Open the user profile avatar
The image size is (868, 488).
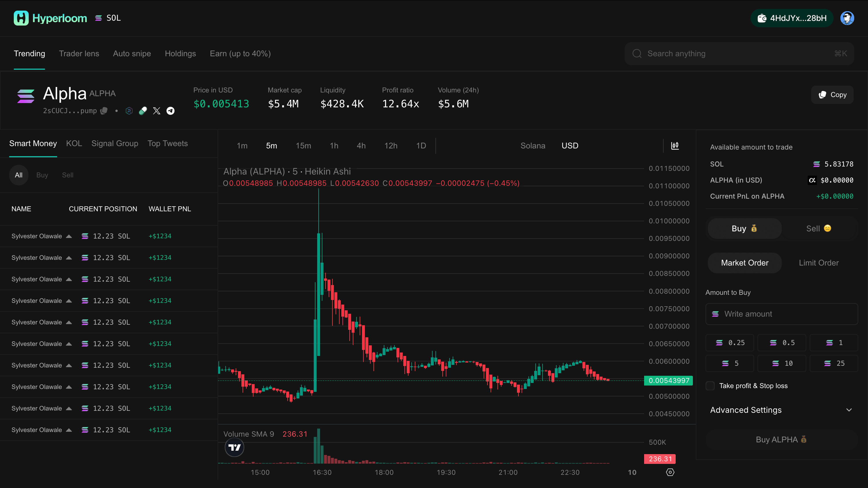tap(847, 18)
